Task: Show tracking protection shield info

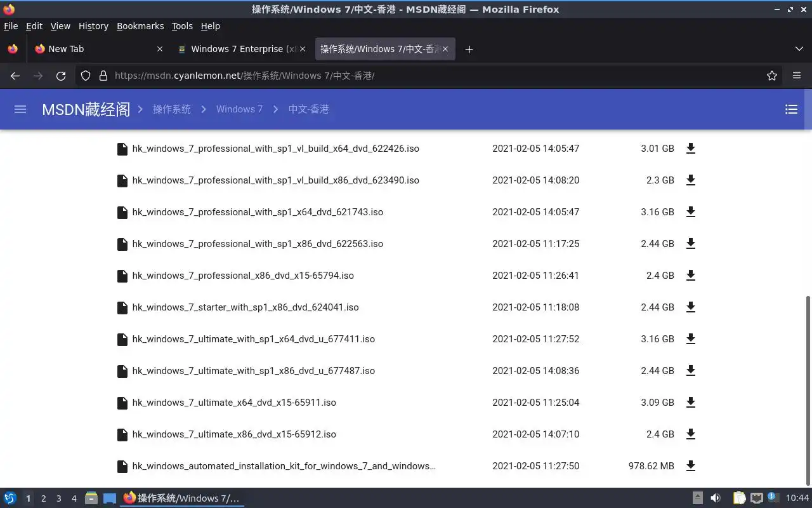Action: (x=86, y=76)
